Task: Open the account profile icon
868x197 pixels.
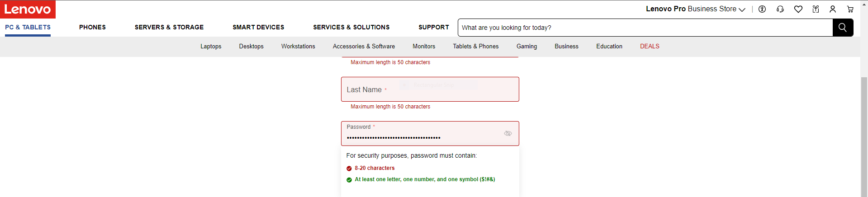Action: click(833, 9)
